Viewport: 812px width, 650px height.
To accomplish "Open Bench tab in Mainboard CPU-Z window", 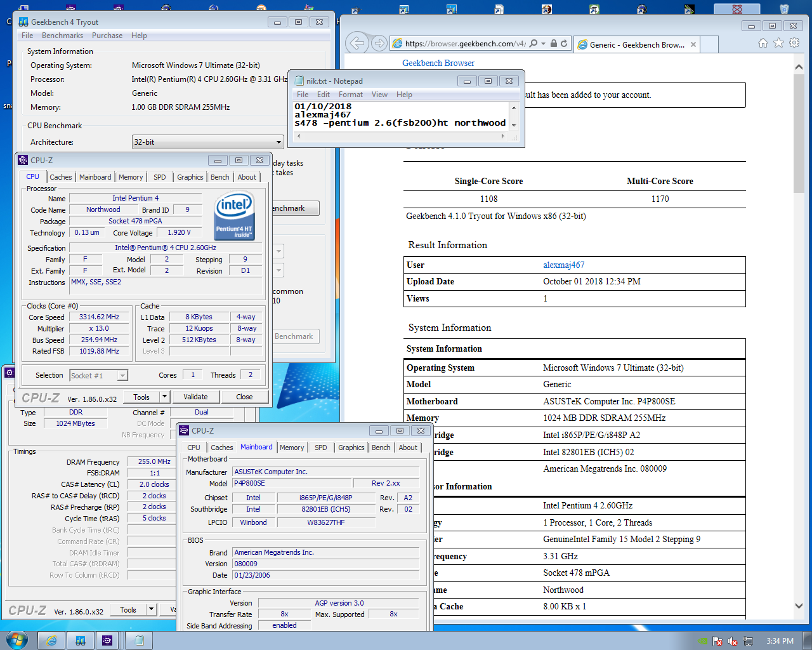I will [x=381, y=448].
